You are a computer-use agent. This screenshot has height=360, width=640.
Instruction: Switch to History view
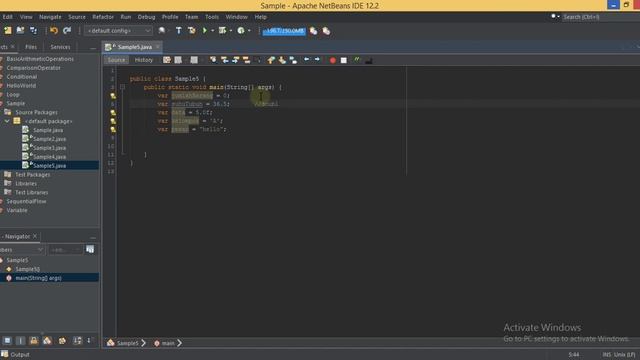coord(144,60)
